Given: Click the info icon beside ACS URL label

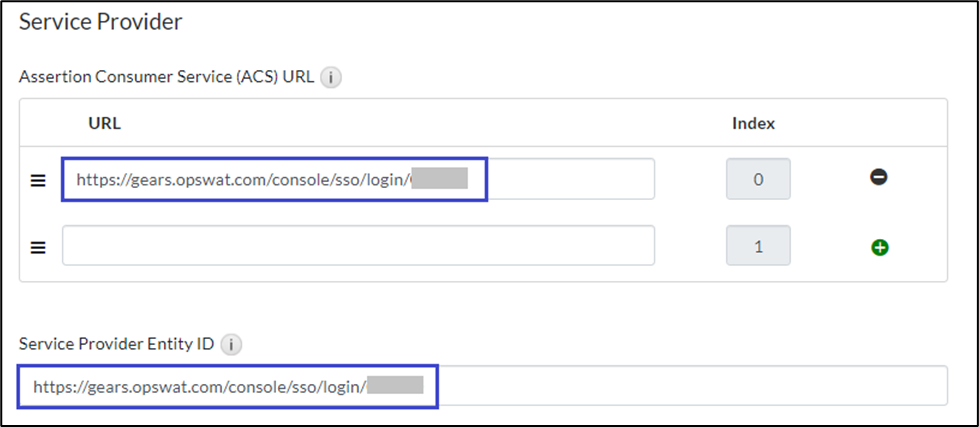Looking at the screenshot, I should (330, 78).
